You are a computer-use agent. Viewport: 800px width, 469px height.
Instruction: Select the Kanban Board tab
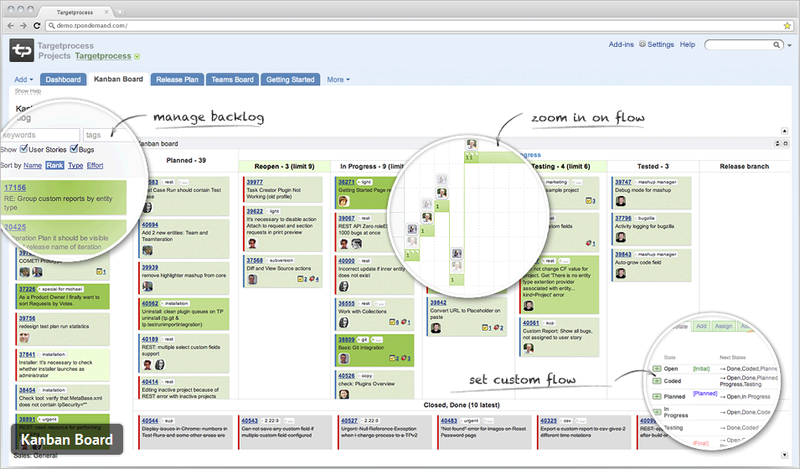click(118, 79)
